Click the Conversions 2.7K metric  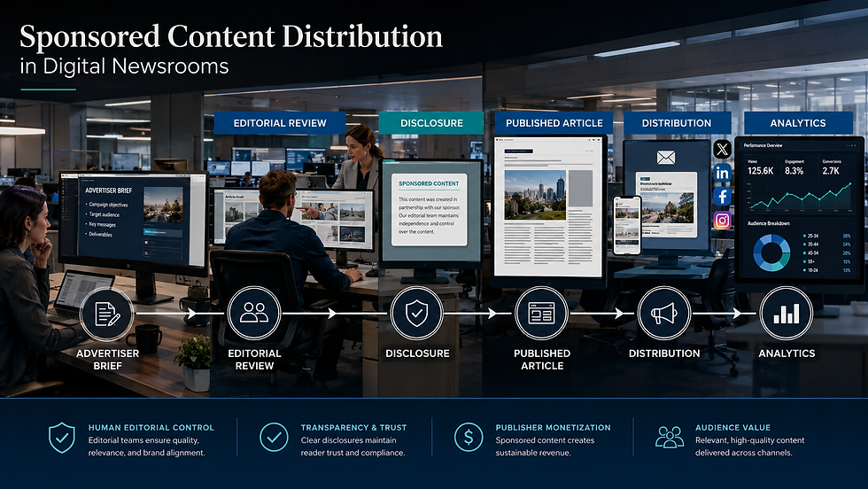coord(832,167)
